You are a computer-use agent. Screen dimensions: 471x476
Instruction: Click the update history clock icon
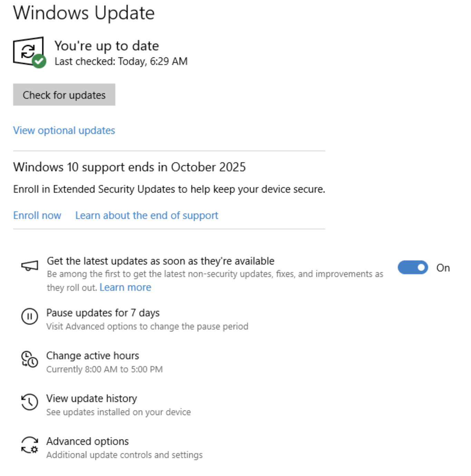coord(30,402)
